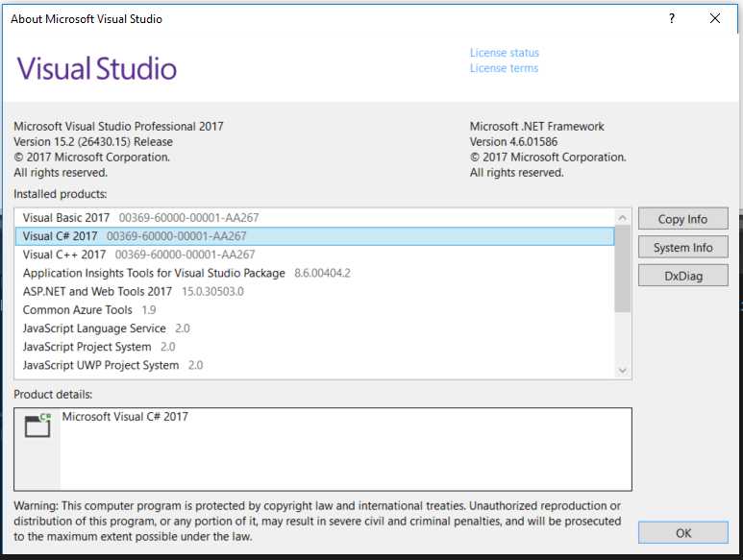This screenshot has height=560, width=743.
Task: Click the installed products scrollbar thumb
Action: (623, 269)
